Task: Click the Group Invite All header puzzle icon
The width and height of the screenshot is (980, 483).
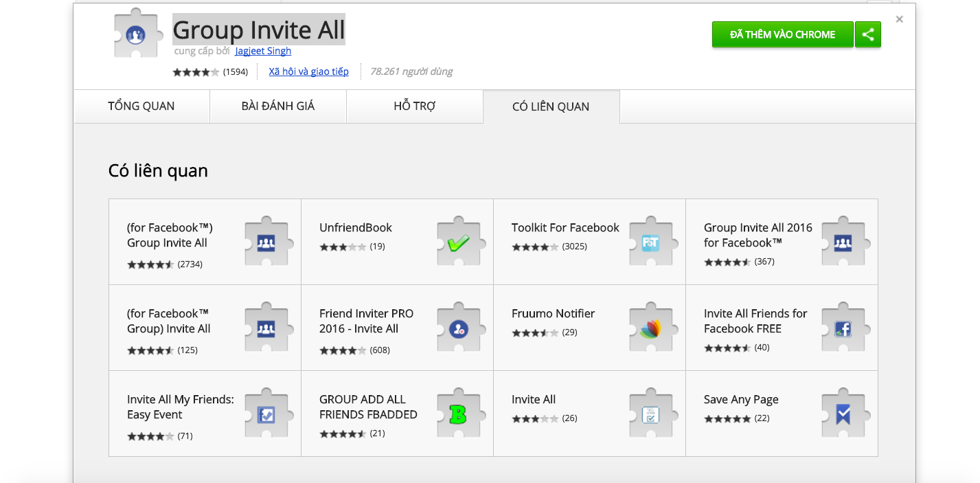Action: coord(138,33)
